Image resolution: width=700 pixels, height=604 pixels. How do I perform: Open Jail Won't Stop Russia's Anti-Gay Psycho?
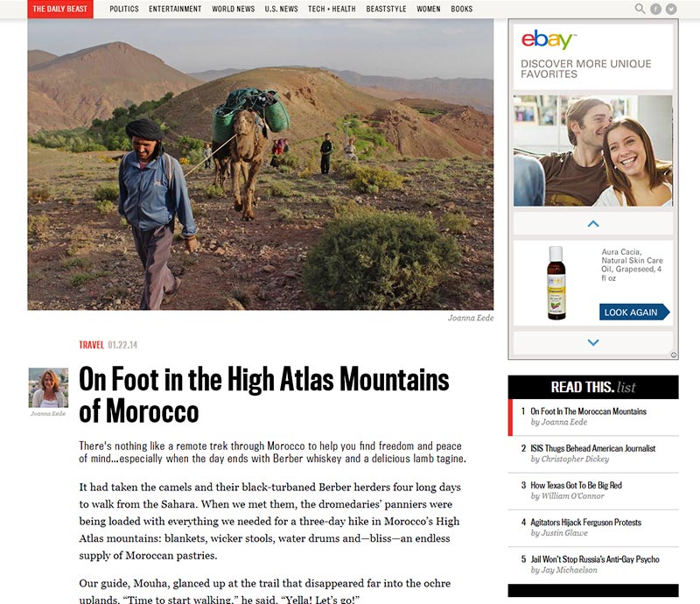[x=595, y=559]
